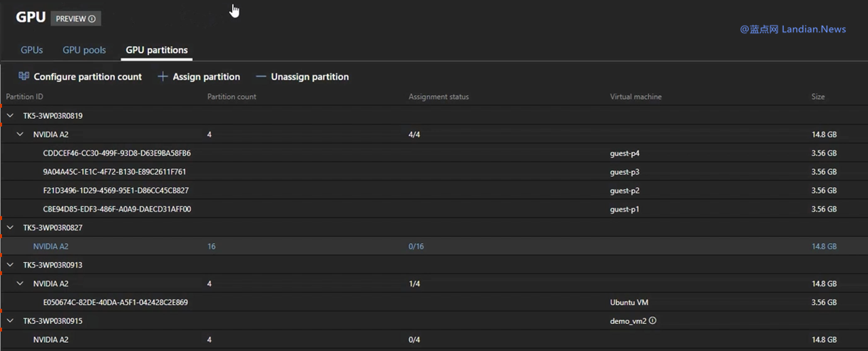Collapse NVIDIA A2 under TK5-3WP03R0913
This screenshot has width=868, height=351.
[20, 284]
